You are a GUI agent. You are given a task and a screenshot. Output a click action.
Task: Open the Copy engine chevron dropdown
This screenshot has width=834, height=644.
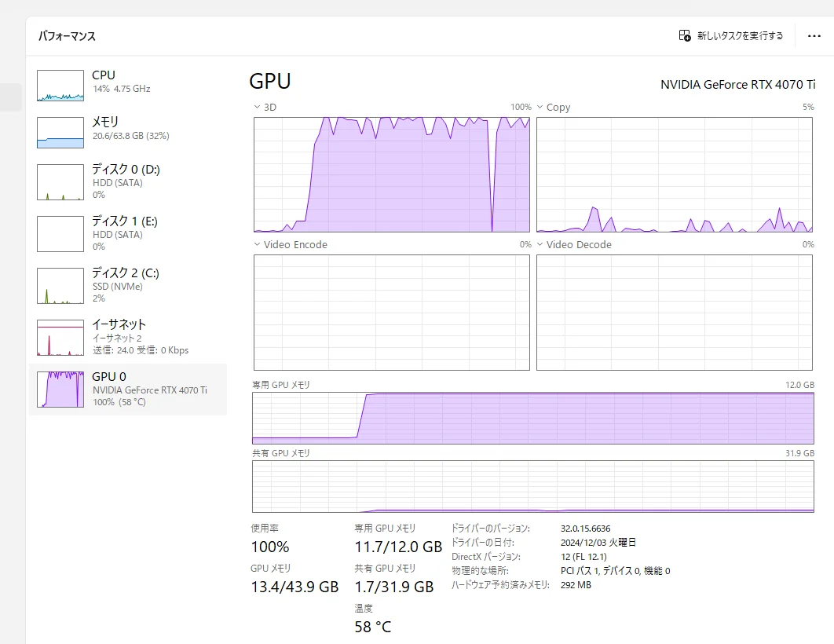(540, 107)
